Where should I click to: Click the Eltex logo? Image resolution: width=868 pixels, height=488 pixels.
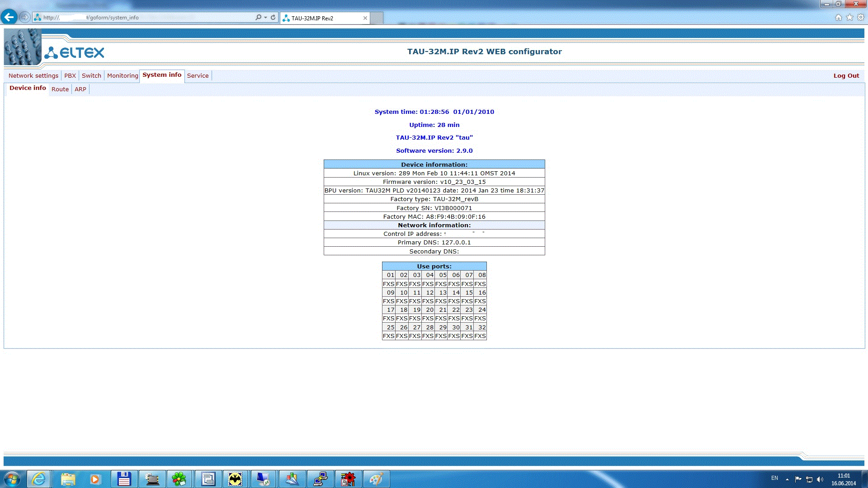pyautogui.click(x=74, y=52)
